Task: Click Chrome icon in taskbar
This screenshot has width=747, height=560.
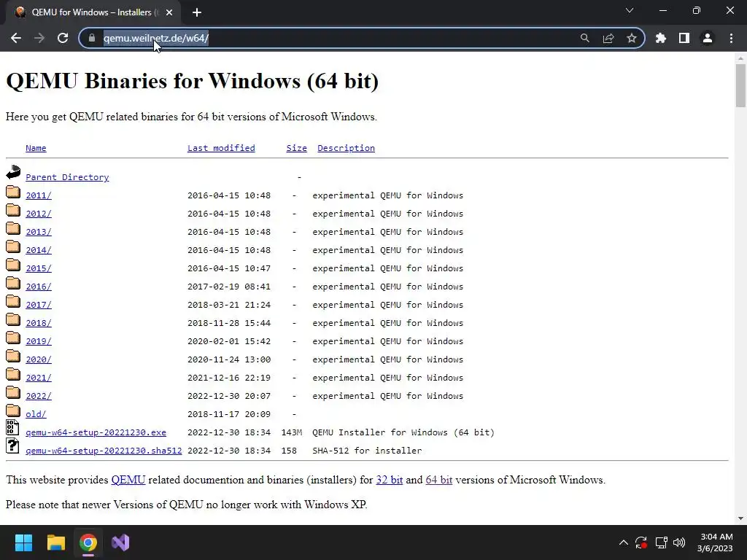Action: tap(88, 542)
